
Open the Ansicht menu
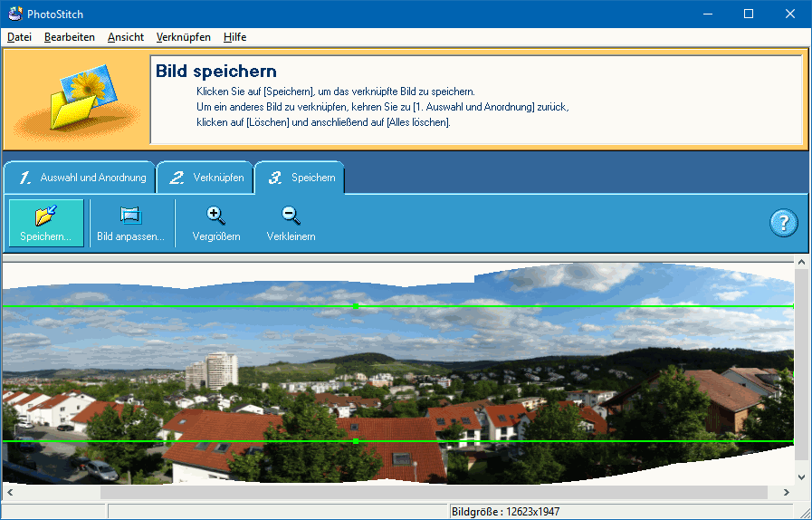126,37
